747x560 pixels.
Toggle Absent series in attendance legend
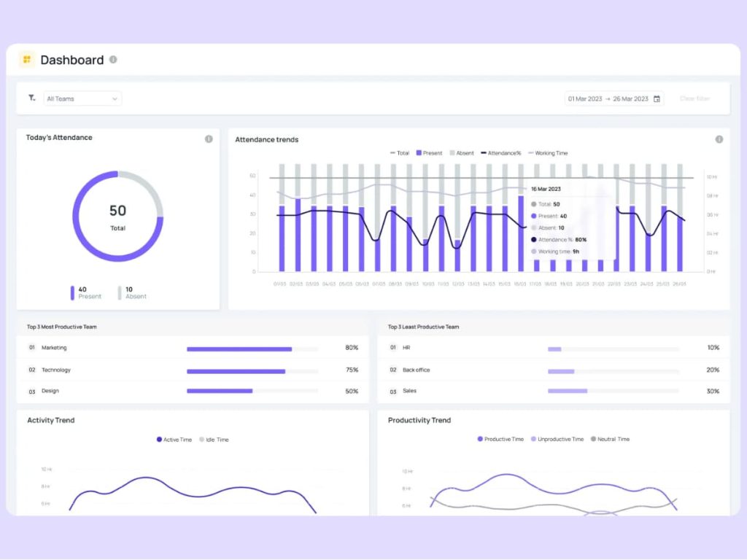(x=461, y=153)
